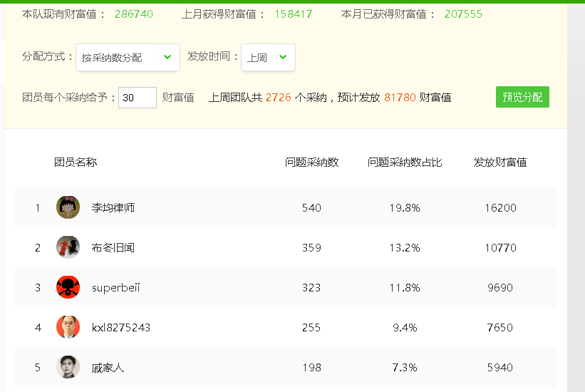Click superbeii's red skull avatar

tap(68, 287)
